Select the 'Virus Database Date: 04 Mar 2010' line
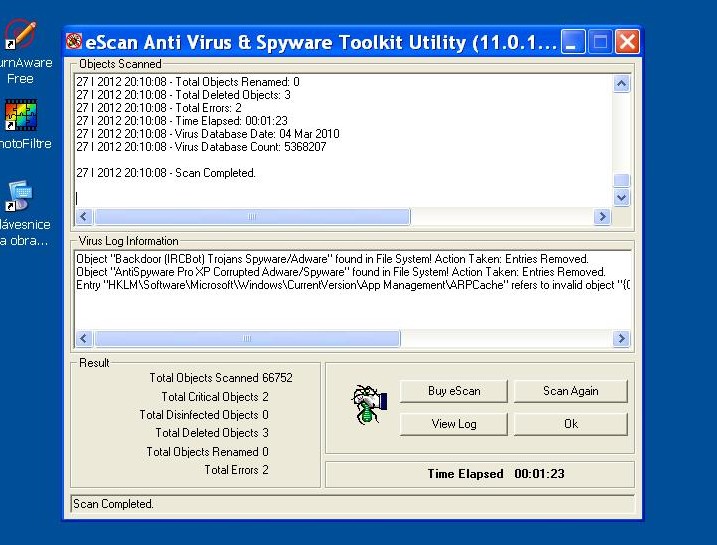Screen dimensions: 717x545 point(208,134)
